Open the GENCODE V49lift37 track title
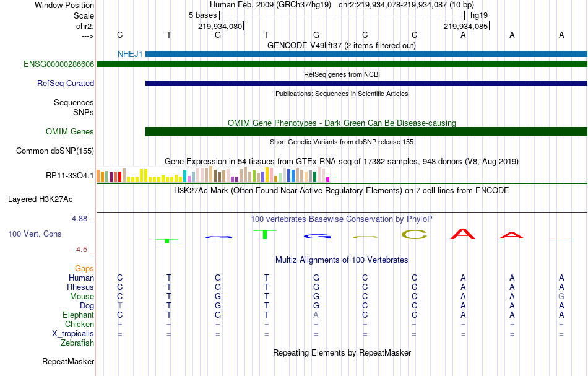588x376 pixels. pyautogui.click(x=342, y=45)
